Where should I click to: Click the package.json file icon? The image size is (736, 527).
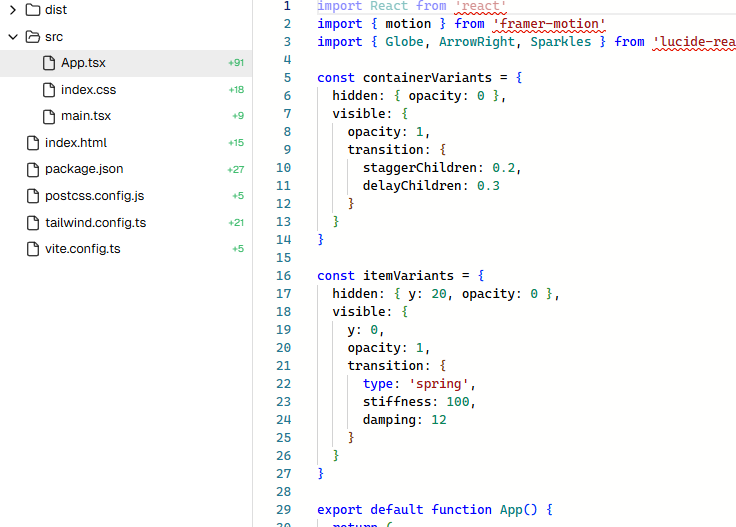point(33,169)
